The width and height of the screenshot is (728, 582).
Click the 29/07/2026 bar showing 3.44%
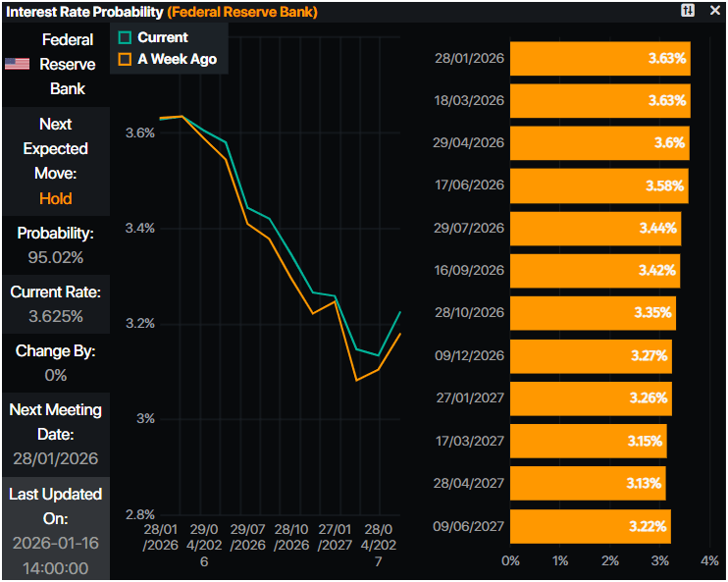pos(595,228)
